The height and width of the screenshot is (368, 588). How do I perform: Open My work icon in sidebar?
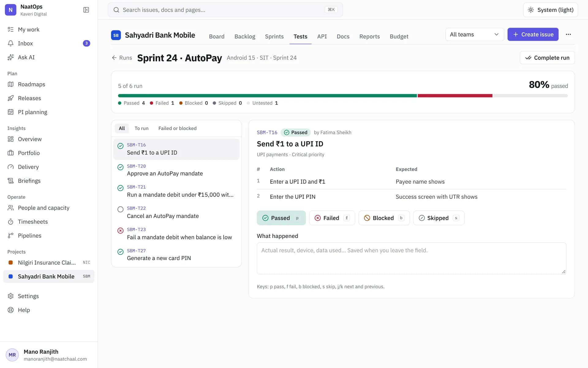(11, 29)
